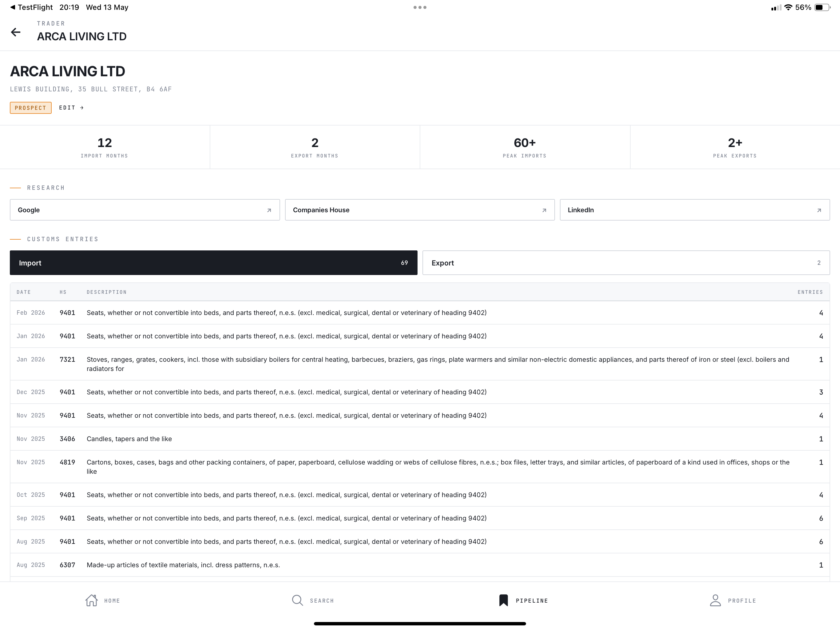The image size is (840, 630).
Task: Open the Home tab icon
Action: 92,600
